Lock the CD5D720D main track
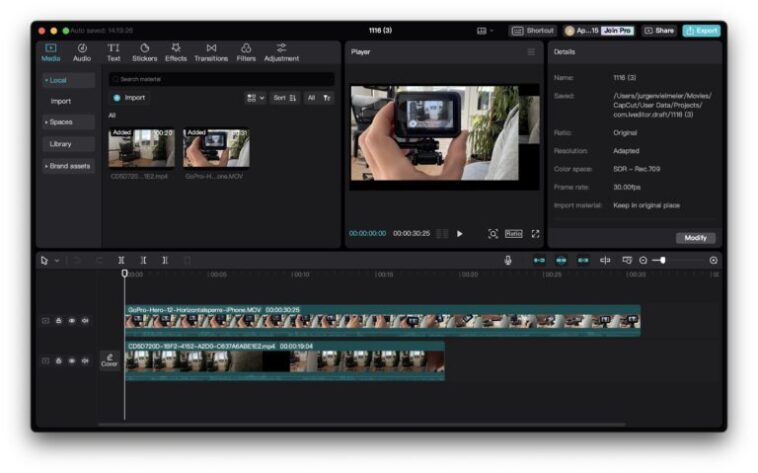Screen dimensions: 758x473 click(x=58, y=361)
